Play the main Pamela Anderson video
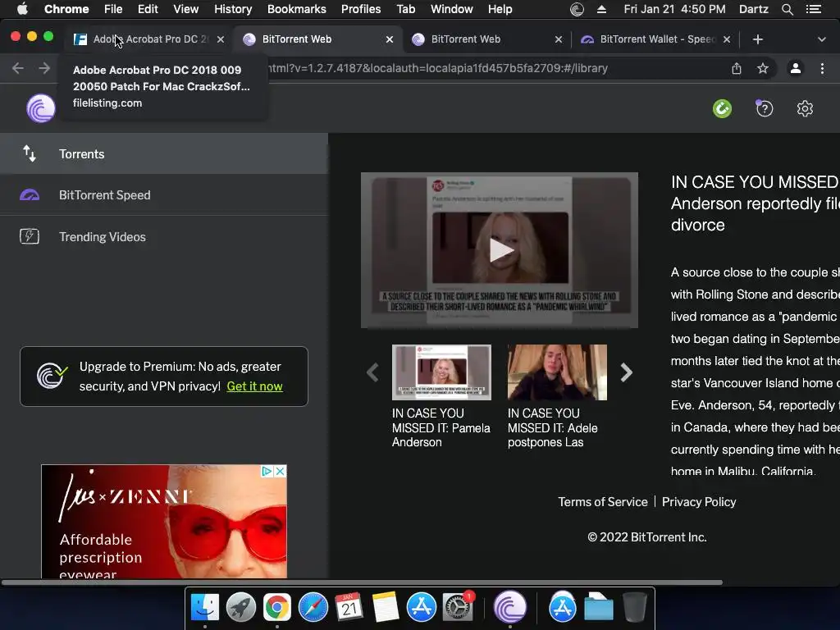This screenshot has height=630, width=840. point(500,249)
